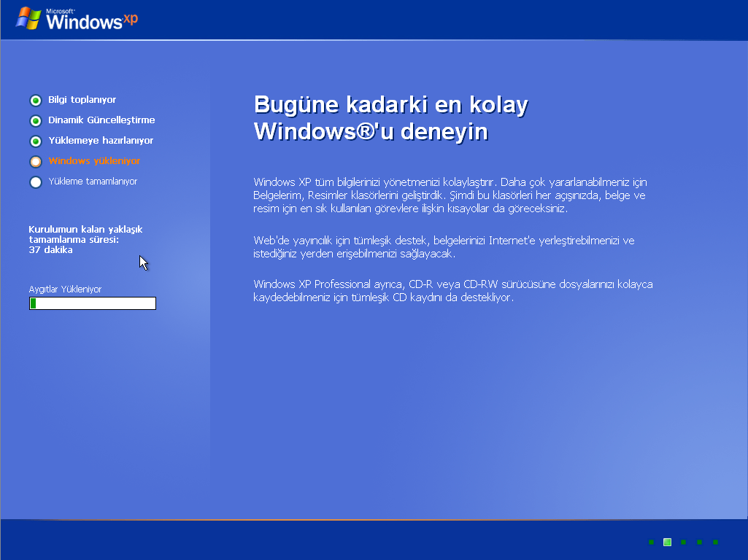748x560 pixels.
Task: Click the fourth slide indicator square
Action: click(699, 542)
